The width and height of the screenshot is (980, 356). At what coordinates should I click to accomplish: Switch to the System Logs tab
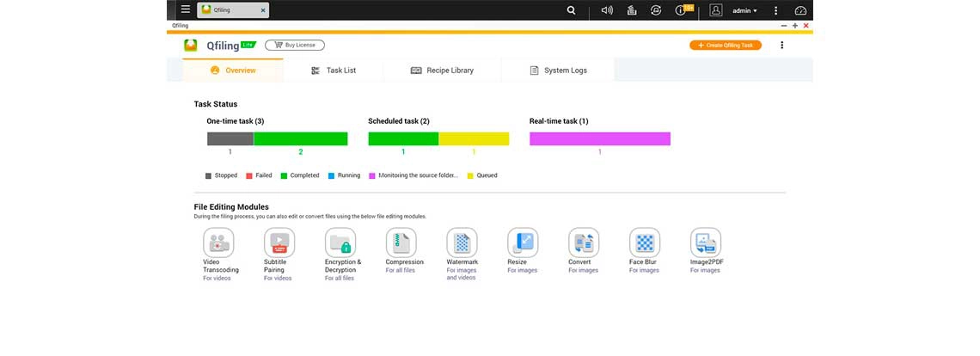pyautogui.click(x=558, y=70)
